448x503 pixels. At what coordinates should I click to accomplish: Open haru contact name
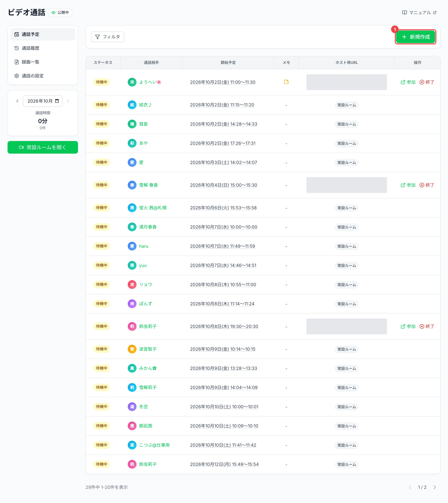pyautogui.click(x=144, y=246)
